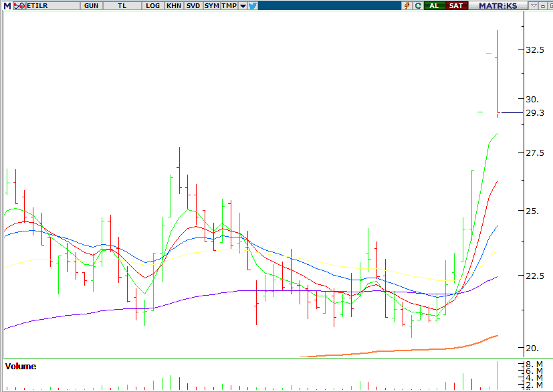Click the 27.5 price axis label
The height and width of the screenshot is (392, 553).
[535, 153]
